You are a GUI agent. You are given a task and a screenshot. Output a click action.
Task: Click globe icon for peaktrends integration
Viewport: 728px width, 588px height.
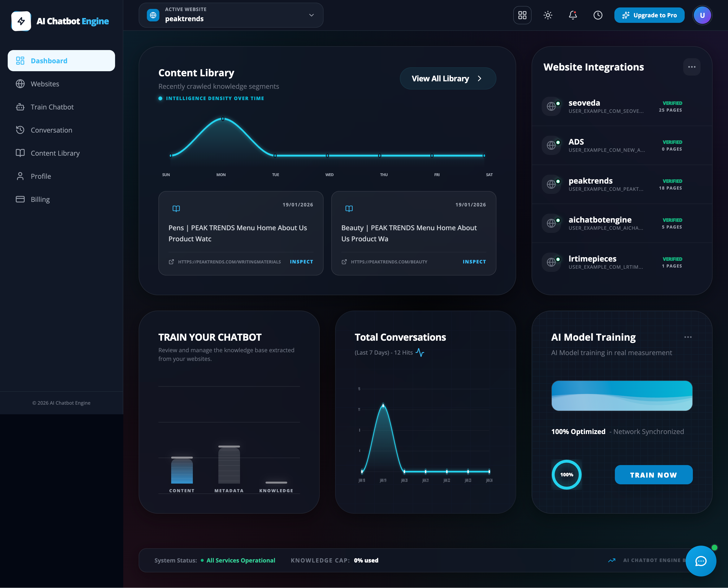(552, 184)
